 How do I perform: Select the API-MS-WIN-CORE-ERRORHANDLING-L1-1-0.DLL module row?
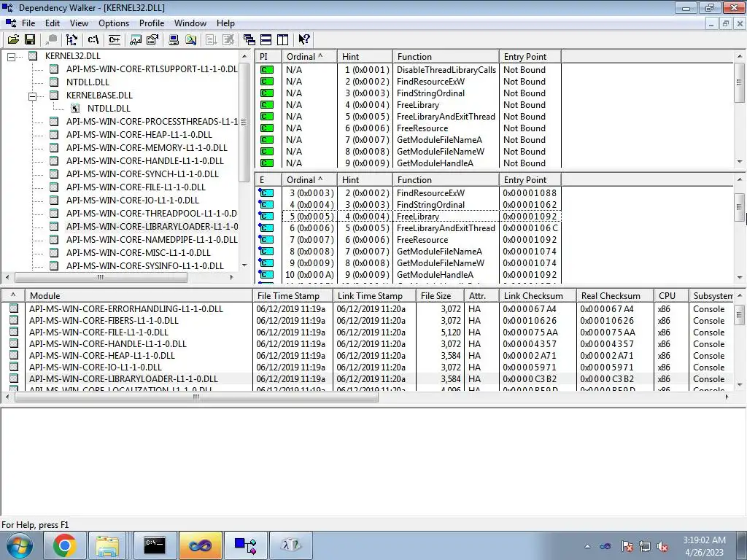(x=125, y=308)
